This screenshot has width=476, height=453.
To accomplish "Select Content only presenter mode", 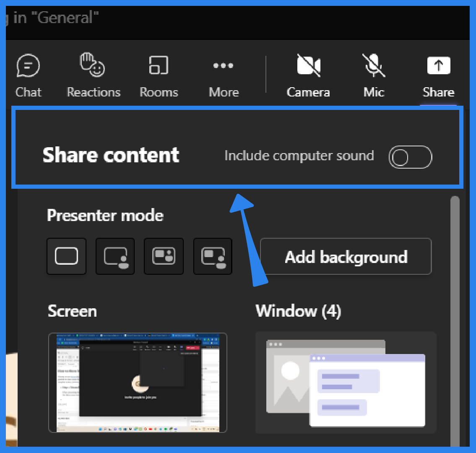I will [66, 256].
